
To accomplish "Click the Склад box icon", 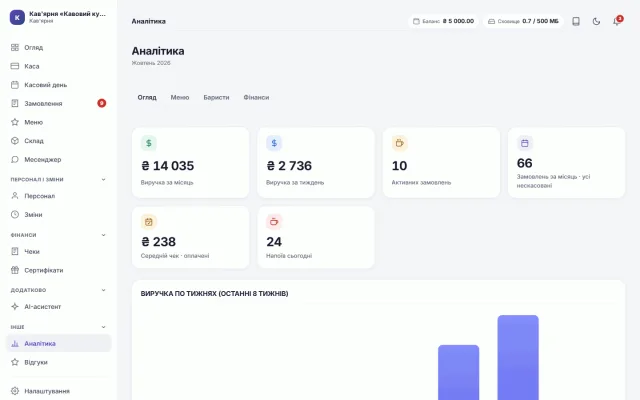I will [15, 141].
